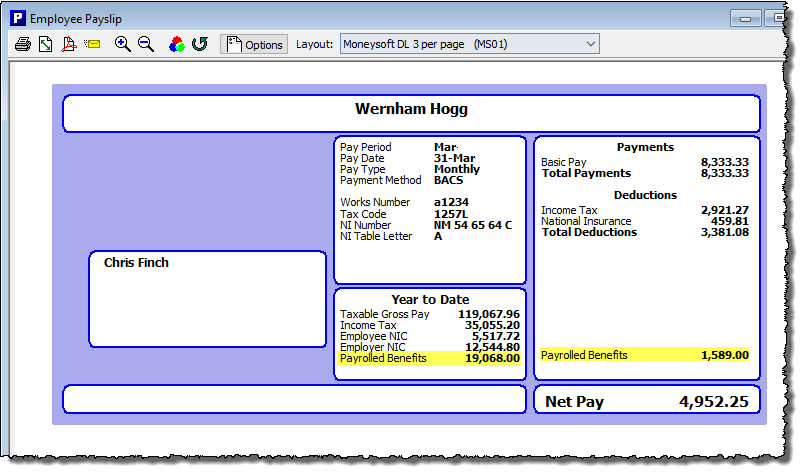Click the Pay Period label
The image size is (805, 476).
coord(366,147)
